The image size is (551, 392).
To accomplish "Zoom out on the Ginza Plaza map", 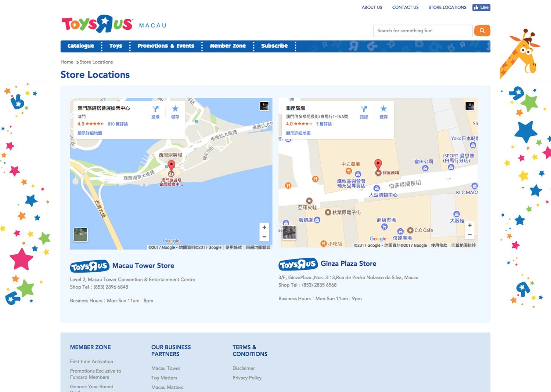I will 470,235.
